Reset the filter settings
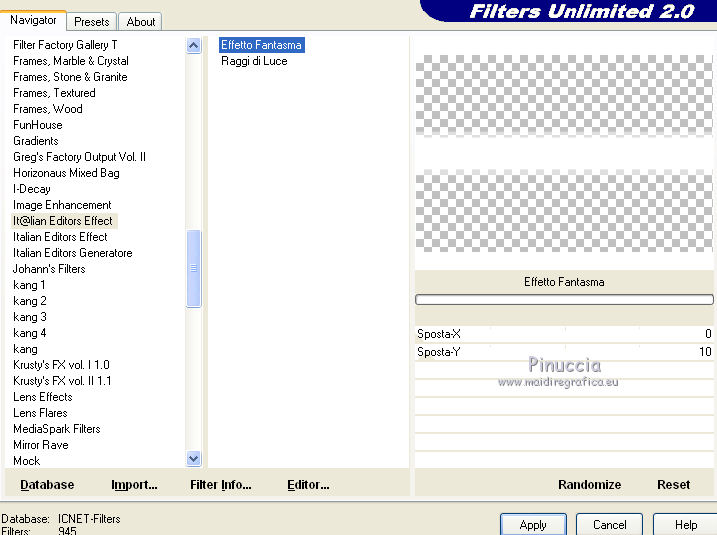Viewport: 717px width, 535px height. tap(673, 485)
